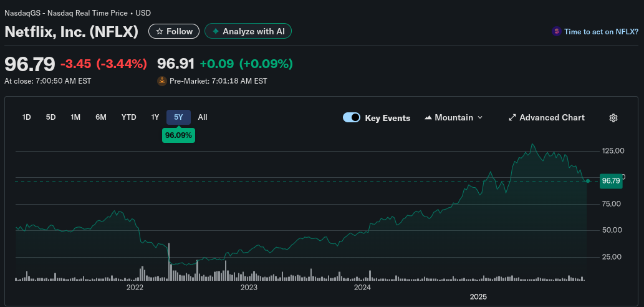
Task: Click the 96.79 closing price value
Action: tap(29, 64)
